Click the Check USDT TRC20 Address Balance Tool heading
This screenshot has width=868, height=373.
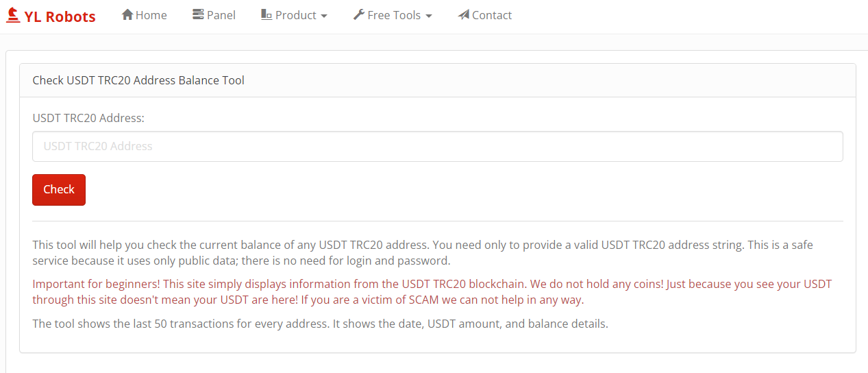(138, 80)
